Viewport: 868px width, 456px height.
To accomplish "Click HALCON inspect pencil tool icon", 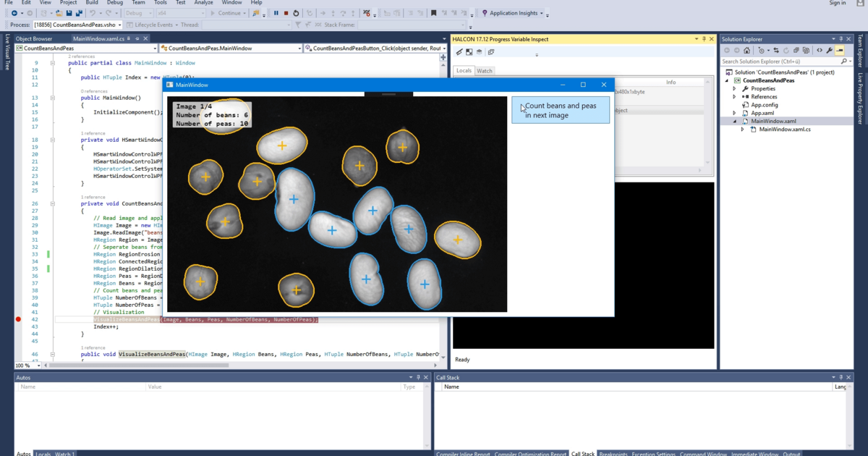I will pos(459,52).
